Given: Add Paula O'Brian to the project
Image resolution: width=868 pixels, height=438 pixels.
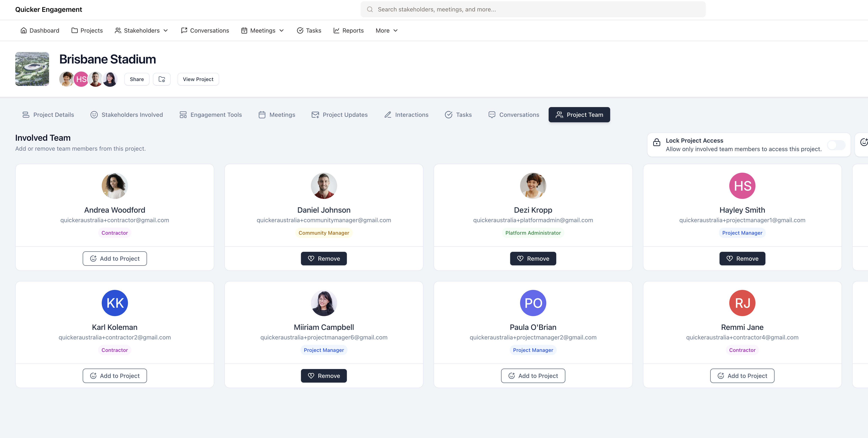Looking at the screenshot, I should [533, 376].
